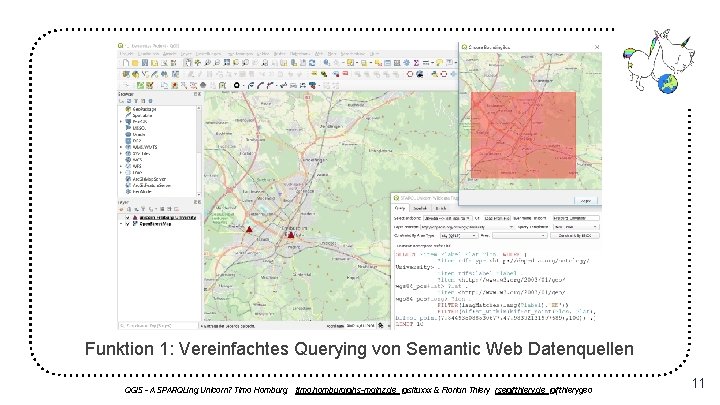Open the Statistical Summary sigma icon
This screenshot has height=405, width=720.
pyautogui.click(x=416, y=62)
